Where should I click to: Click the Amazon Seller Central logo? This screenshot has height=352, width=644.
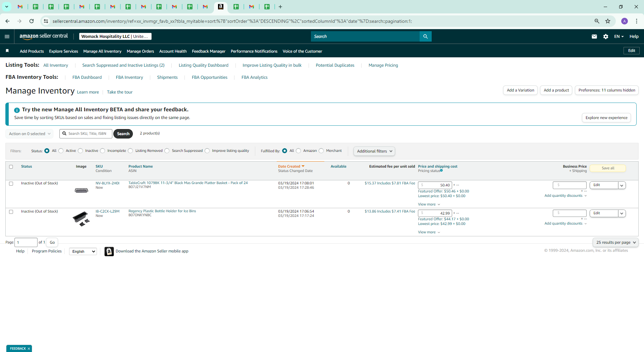coord(44,36)
